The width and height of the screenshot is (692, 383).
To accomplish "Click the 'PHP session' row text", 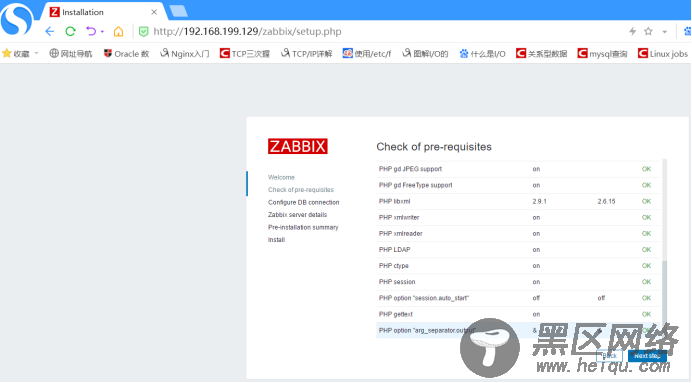I will point(397,282).
